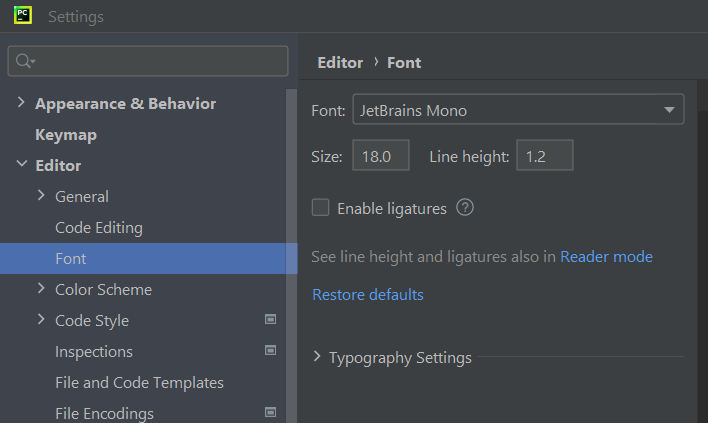Click the search magnifier icon in settings
The image size is (708, 423).
23,60
